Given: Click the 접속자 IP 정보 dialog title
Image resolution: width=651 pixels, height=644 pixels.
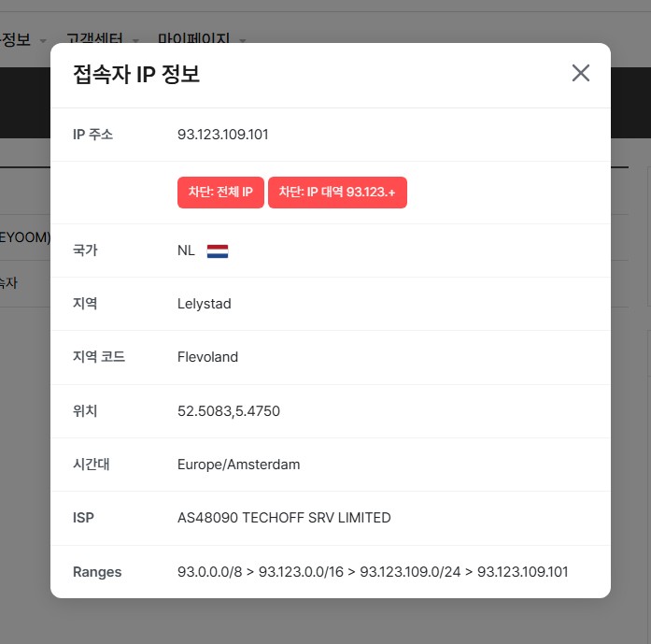Looking at the screenshot, I should [136, 75].
